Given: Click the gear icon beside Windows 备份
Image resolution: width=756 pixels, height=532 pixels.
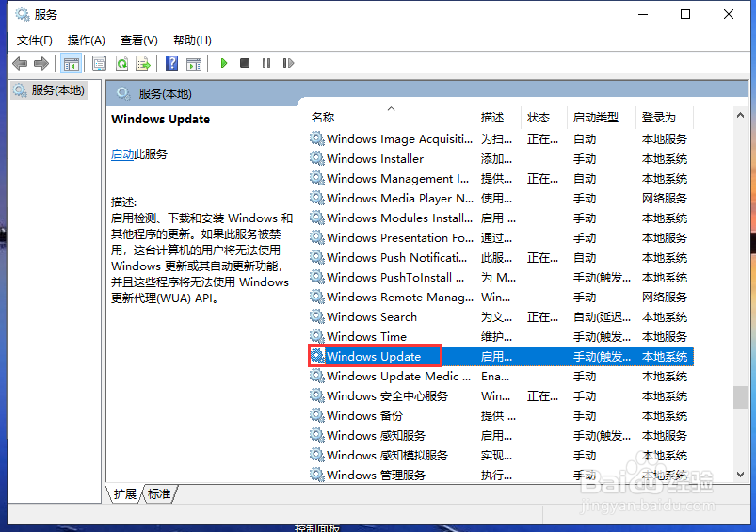Looking at the screenshot, I should pos(316,415).
